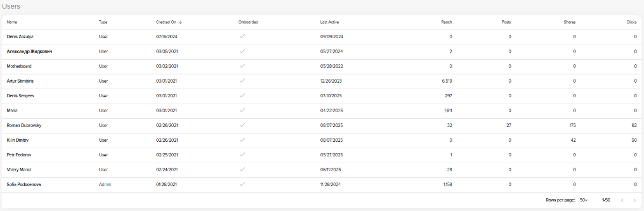The image size is (644, 211).
Task: Click Onboarded checkmark for Maria
Action: (242, 110)
